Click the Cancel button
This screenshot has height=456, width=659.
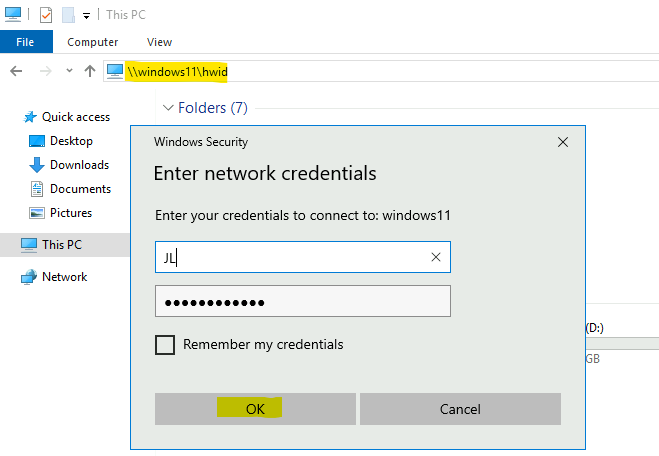pyautogui.click(x=460, y=409)
